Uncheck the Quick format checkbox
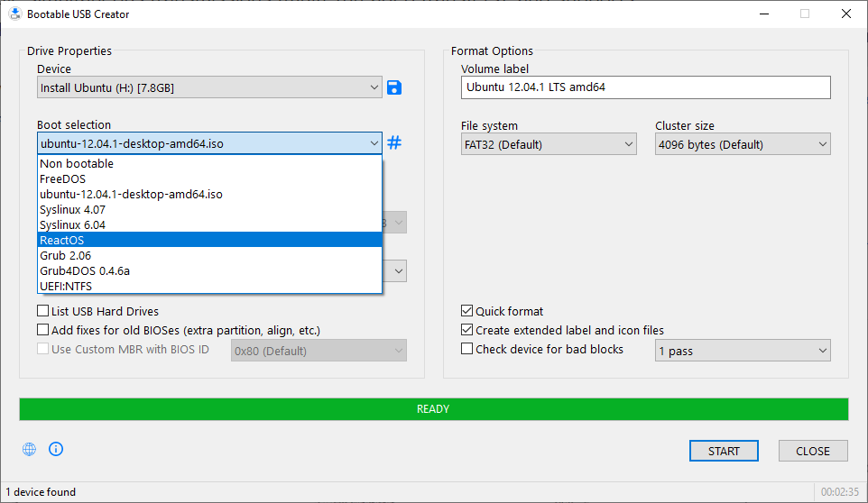868x503 pixels. point(467,311)
